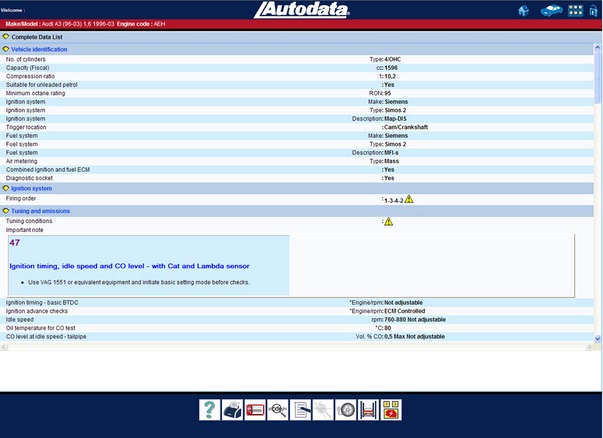Select the 'Ignition timing - basic BTDC' row

297,303
